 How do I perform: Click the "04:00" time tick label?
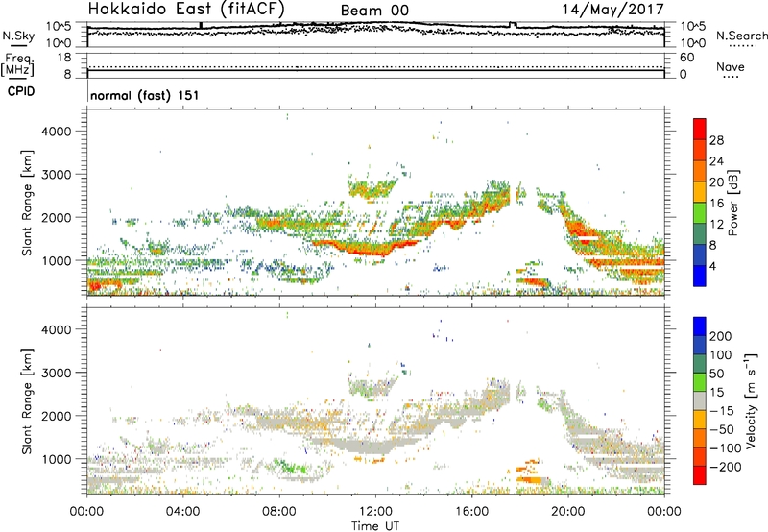(x=182, y=512)
